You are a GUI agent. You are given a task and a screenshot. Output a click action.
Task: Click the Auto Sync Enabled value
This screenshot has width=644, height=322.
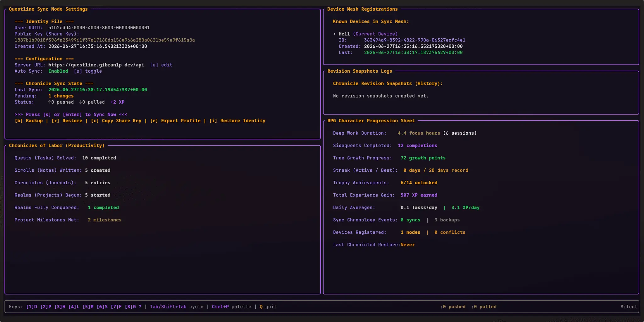pyautogui.click(x=58, y=71)
